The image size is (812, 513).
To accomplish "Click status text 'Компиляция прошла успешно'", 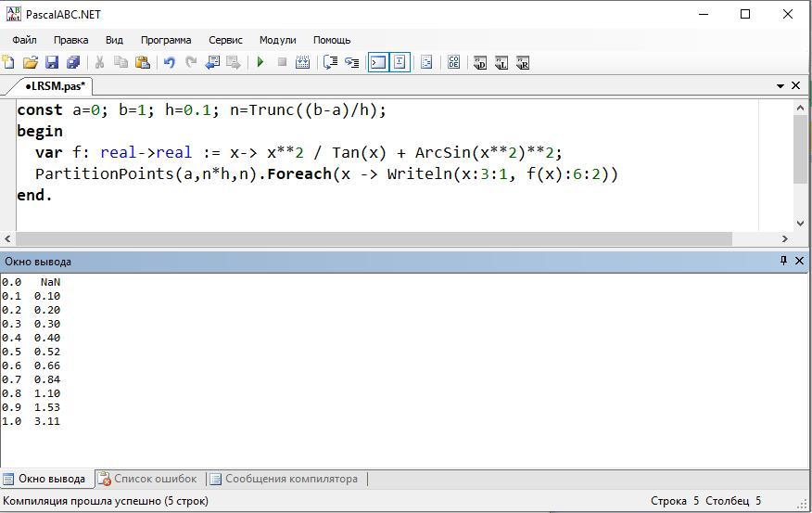I will (82, 501).
